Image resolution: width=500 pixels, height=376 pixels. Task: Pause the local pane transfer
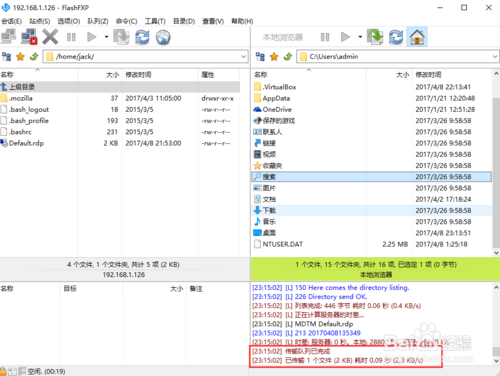pos(325,37)
